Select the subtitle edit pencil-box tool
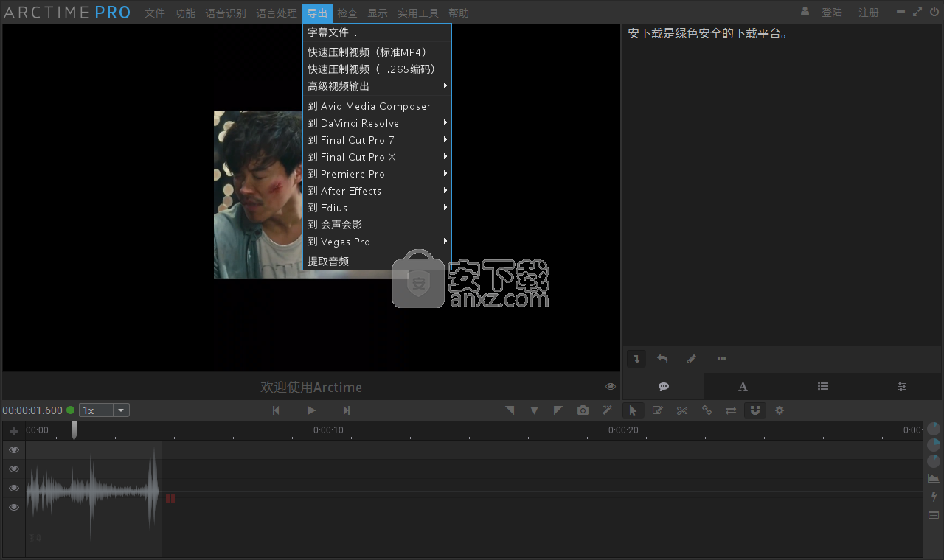944x560 pixels. 657,410
